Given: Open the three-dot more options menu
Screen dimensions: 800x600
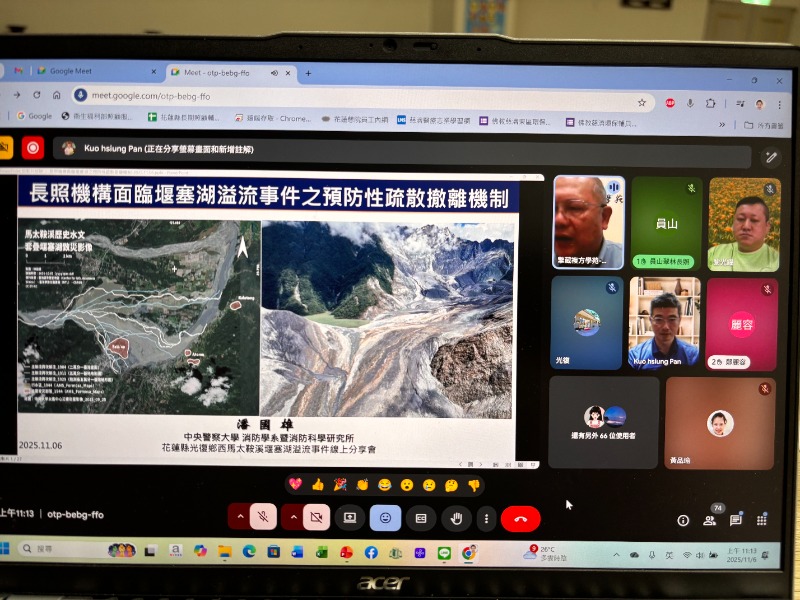Looking at the screenshot, I should (486, 518).
